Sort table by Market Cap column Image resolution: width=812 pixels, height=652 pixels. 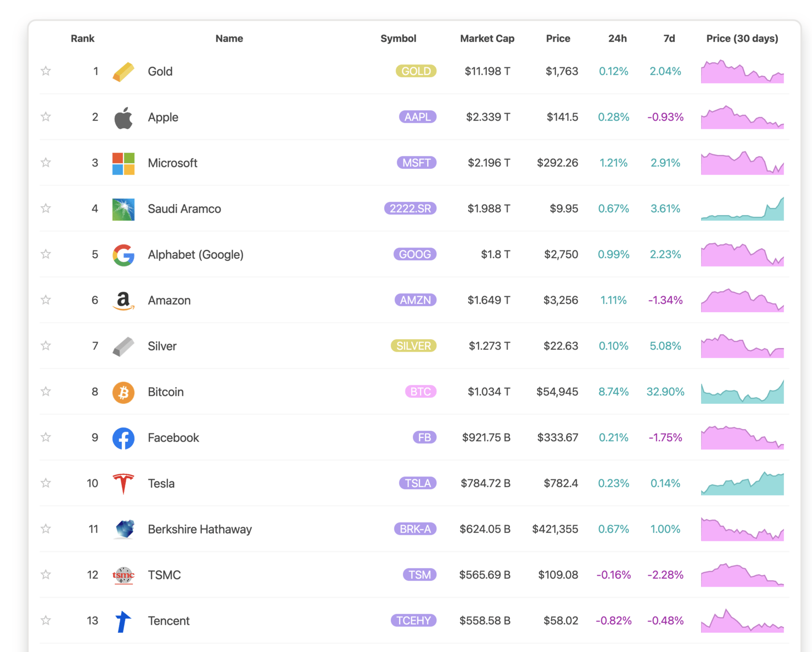pos(487,39)
